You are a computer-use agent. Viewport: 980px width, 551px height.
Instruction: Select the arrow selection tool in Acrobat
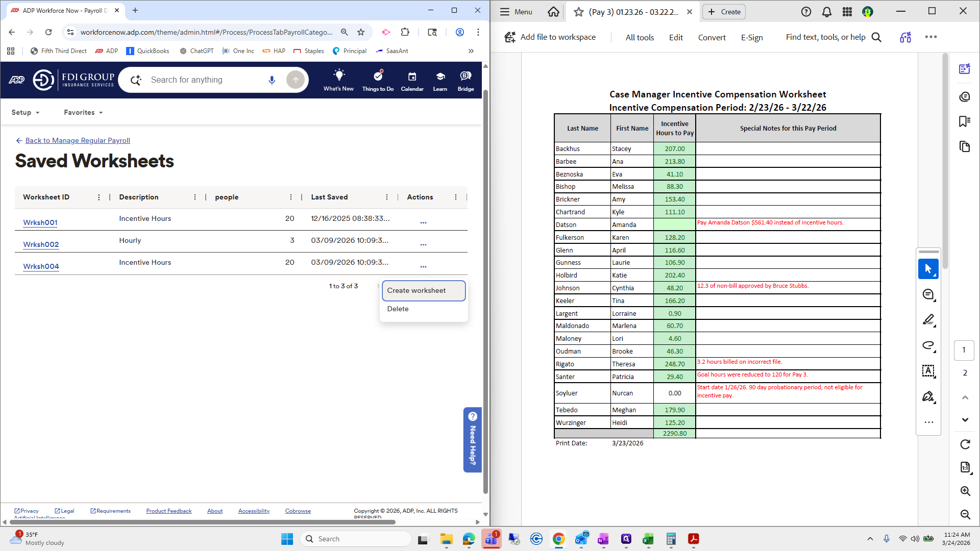pyautogui.click(x=928, y=269)
